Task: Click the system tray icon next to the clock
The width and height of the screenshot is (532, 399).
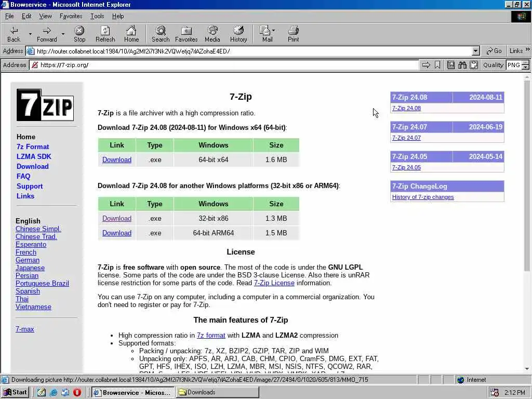Action: [x=495, y=393]
